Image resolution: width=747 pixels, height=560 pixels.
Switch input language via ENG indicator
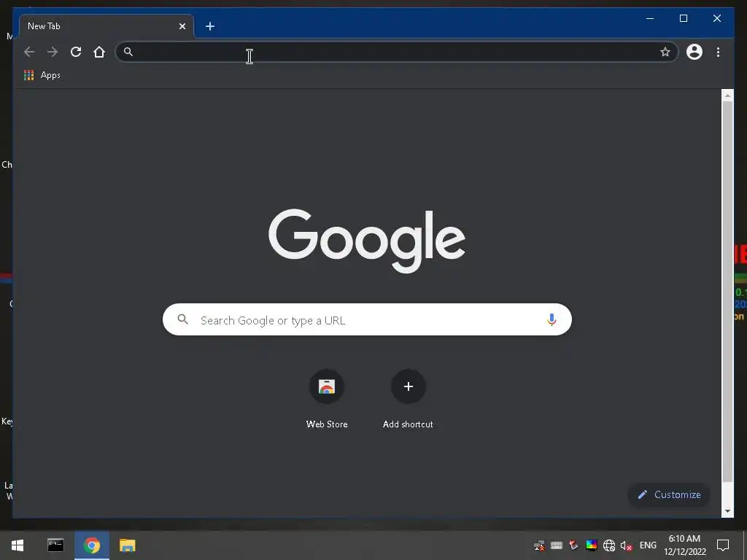(x=648, y=545)
